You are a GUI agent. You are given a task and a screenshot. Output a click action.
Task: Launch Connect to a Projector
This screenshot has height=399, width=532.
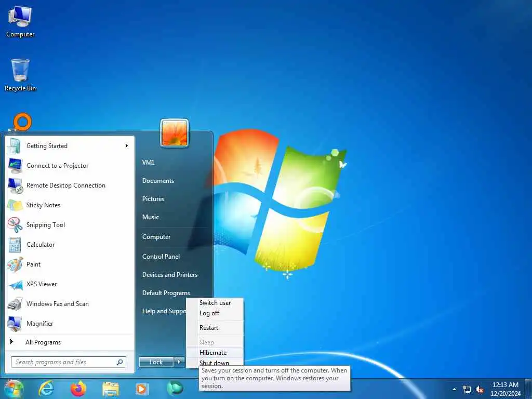click(x=70, y=166)
